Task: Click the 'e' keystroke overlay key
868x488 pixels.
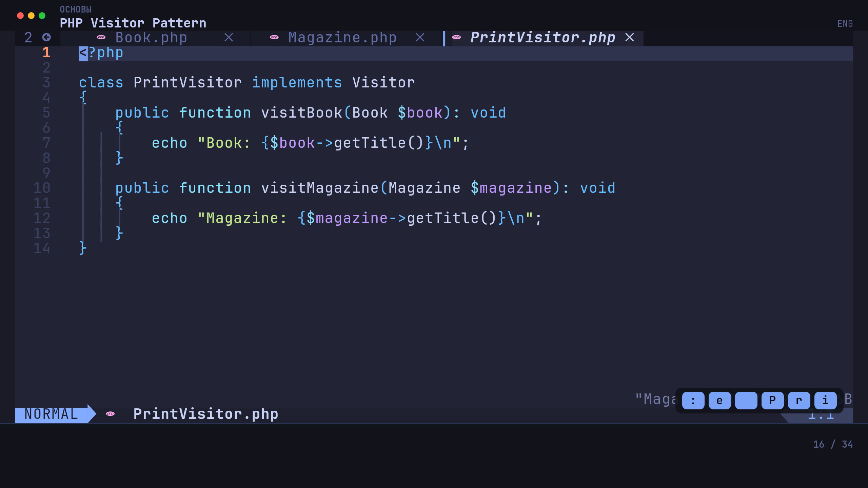Action: pos(719,401)
